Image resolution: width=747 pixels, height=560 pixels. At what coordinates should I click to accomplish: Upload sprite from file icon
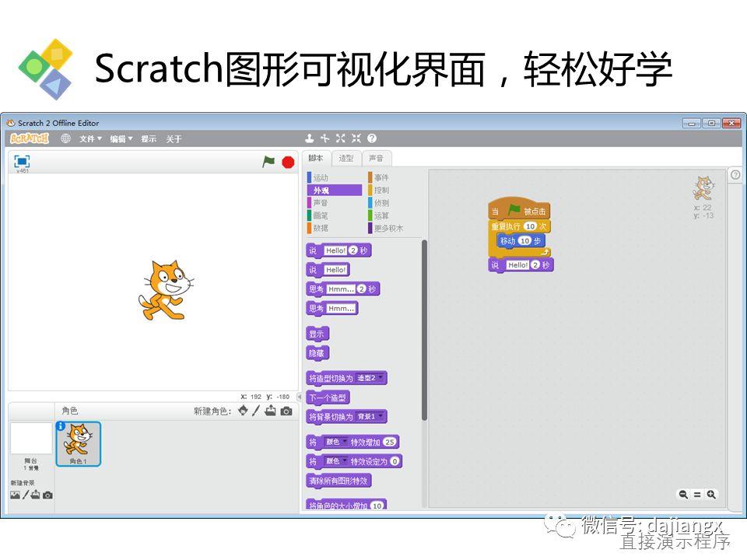tap(270, 411)
